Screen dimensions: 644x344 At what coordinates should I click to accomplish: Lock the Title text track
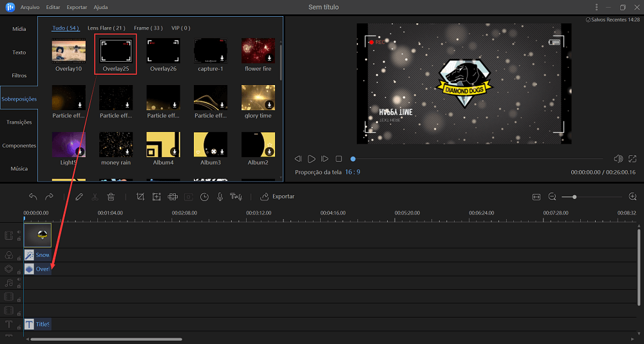coord(19,327)
